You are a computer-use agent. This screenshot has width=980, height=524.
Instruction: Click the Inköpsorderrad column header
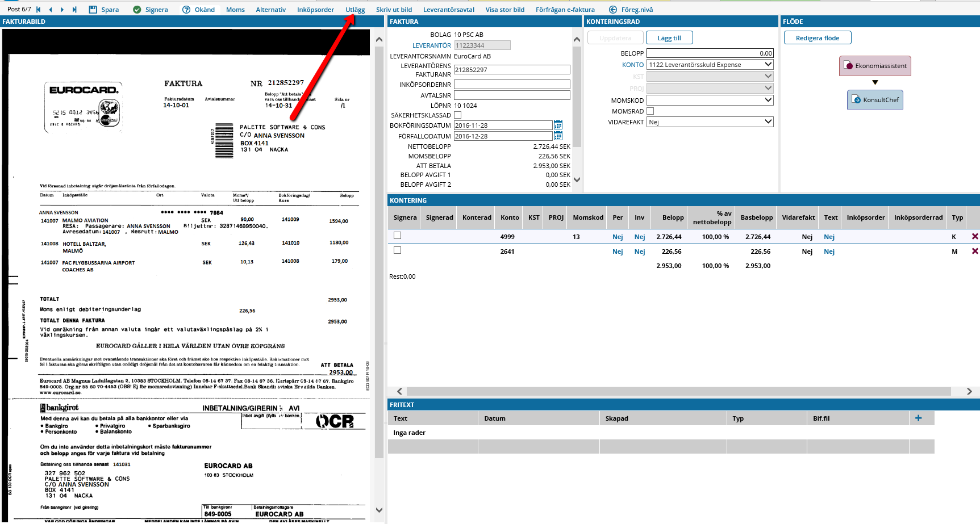tap(918, 217)
